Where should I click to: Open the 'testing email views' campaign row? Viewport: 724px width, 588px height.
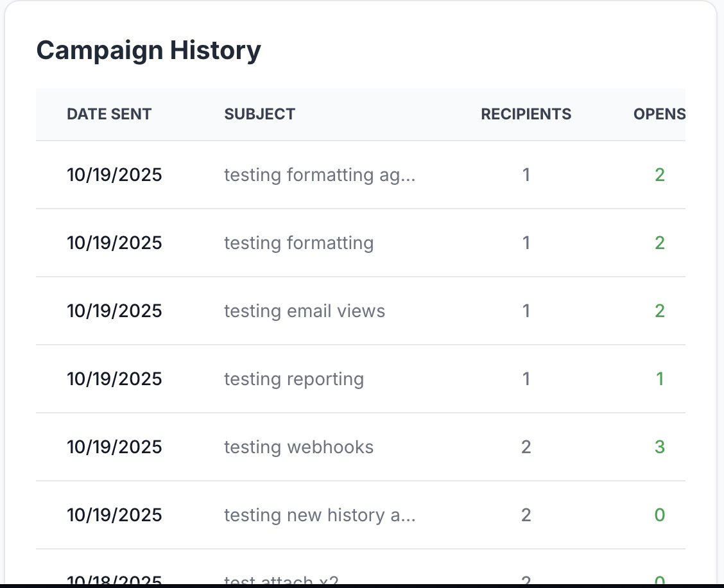click(361, 311)
